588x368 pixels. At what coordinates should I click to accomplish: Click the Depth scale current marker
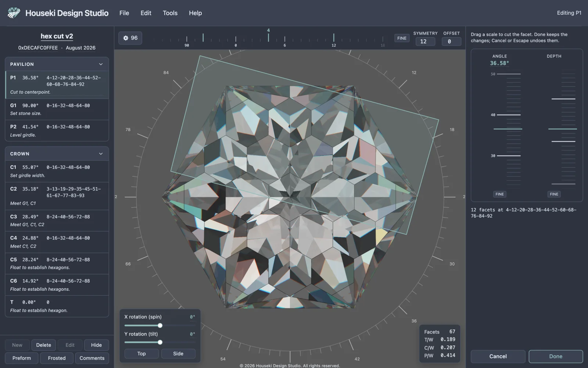(563, 129)
